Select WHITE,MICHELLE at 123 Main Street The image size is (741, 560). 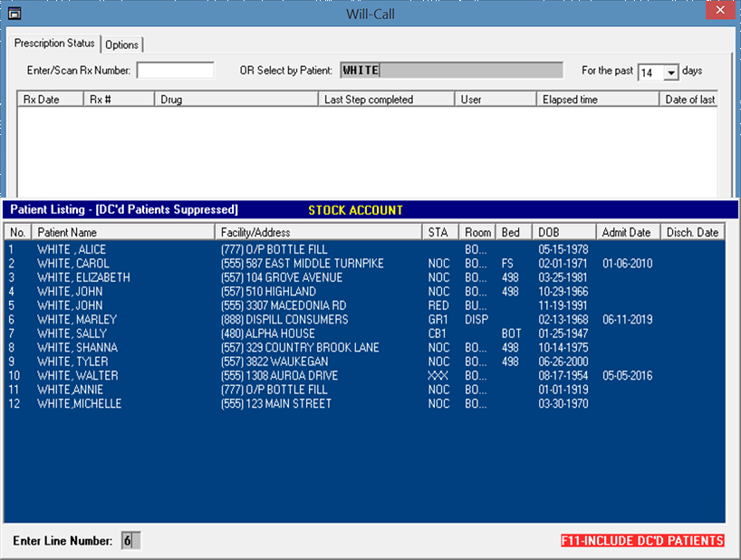(80, 404)
